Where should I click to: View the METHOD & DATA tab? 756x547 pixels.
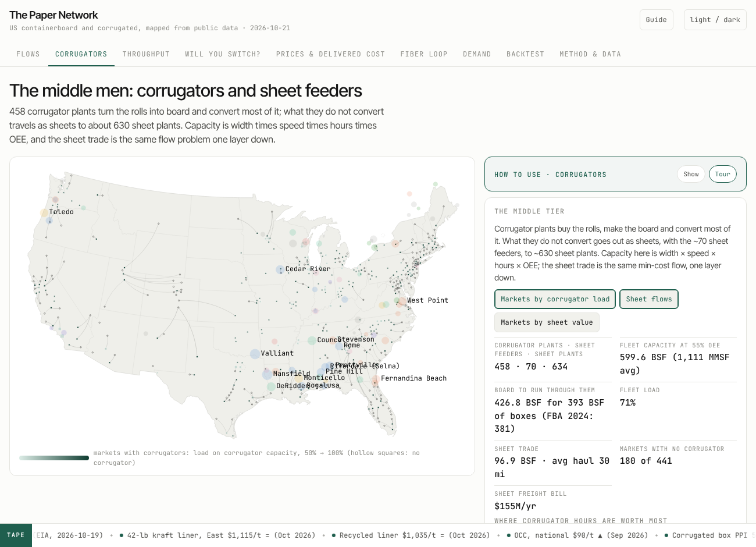click(590, 54)
